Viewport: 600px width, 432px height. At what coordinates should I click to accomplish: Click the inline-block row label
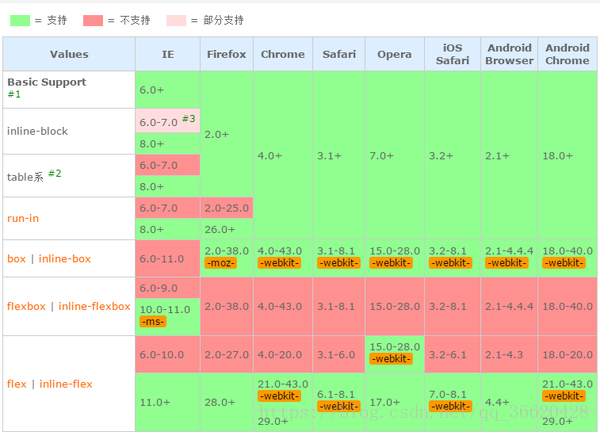[x=38, y=131]
